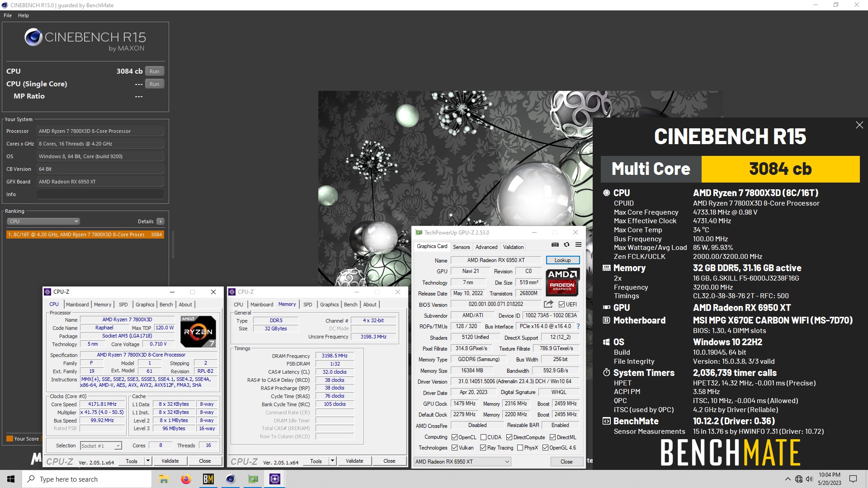The image size is (868, 488).
Task: Open the Socket #1 selection dropdown
Action: pos(101,446)
